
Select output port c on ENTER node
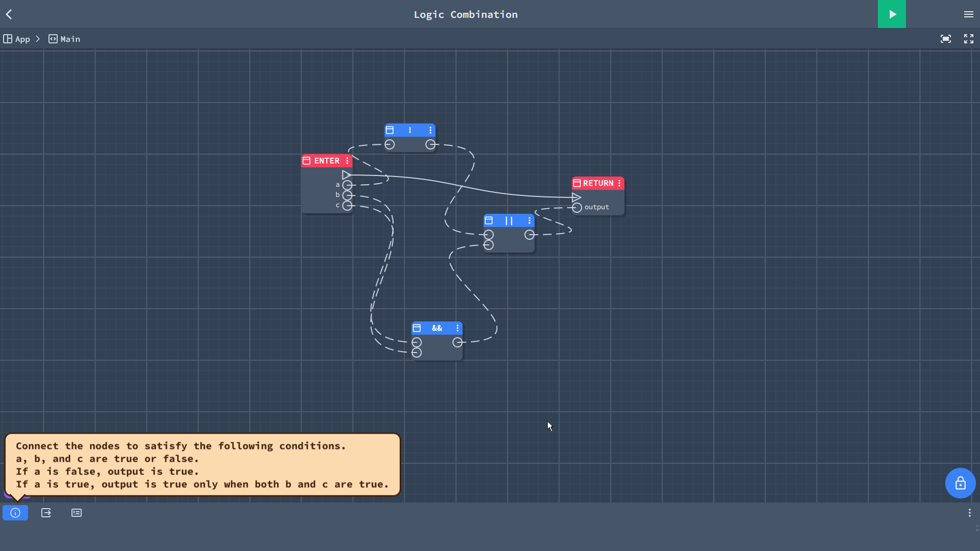click(347, 206)
